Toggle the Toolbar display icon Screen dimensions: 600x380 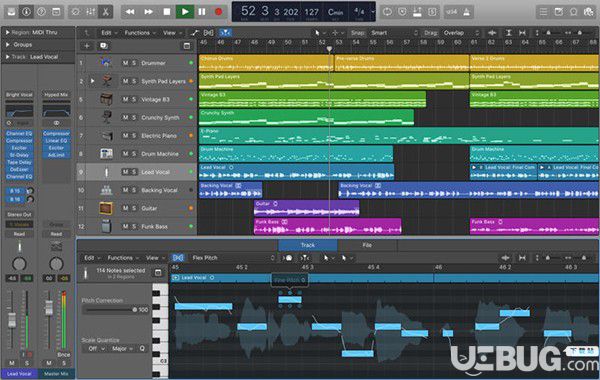click(56, 12)
